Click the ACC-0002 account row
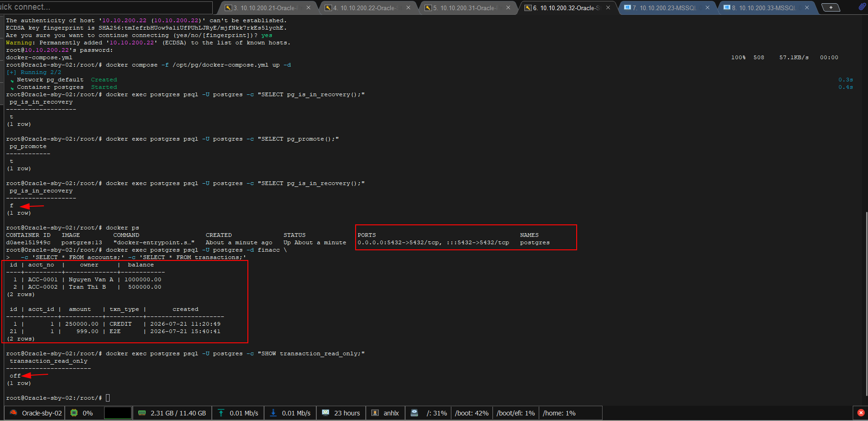This screenshot has width=868, height=421. tap(86, 287)
